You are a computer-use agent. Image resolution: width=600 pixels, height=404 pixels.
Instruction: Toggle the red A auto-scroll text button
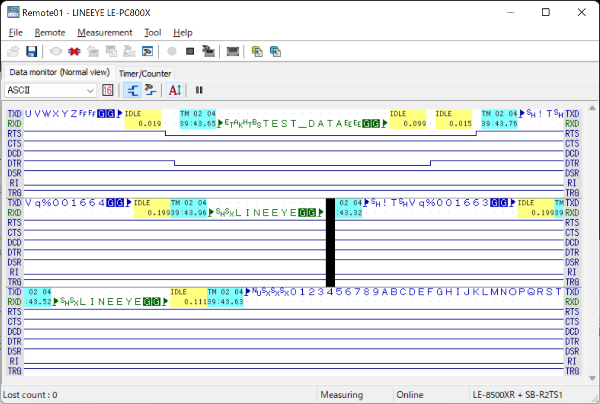[175, 90]
